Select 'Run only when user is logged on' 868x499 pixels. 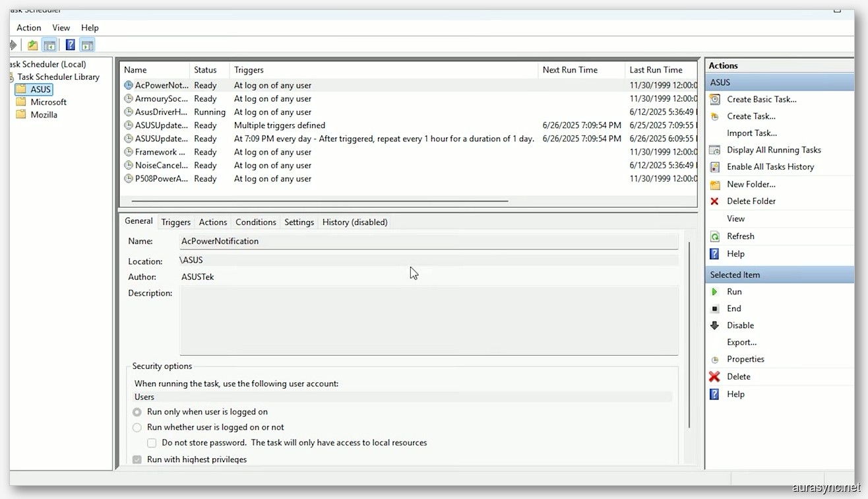137,411
